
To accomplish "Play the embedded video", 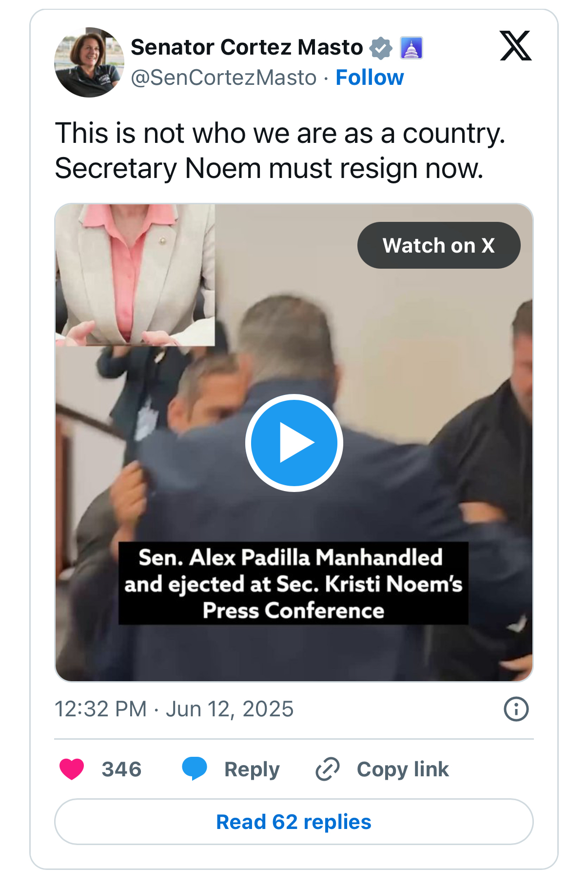I will click(x=294, y=443).
